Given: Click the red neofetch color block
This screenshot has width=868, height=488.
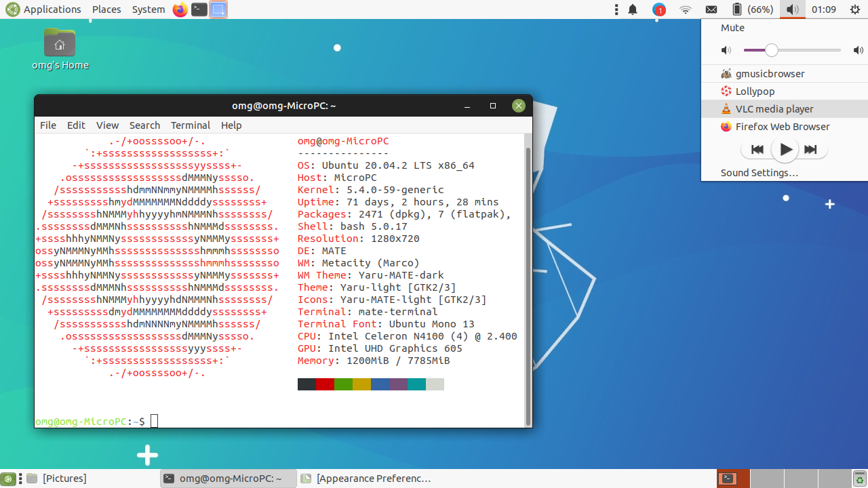Looking at the screenshot, I should 325,384.
